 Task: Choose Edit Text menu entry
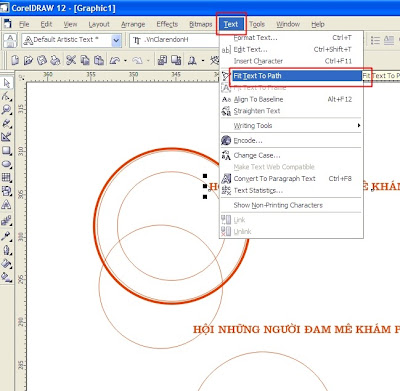click(291, 50)
